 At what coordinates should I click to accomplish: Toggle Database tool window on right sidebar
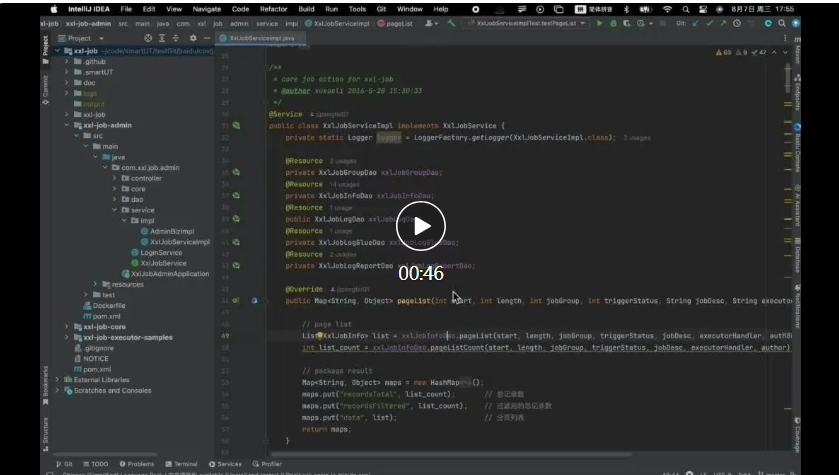pos(797,255)
